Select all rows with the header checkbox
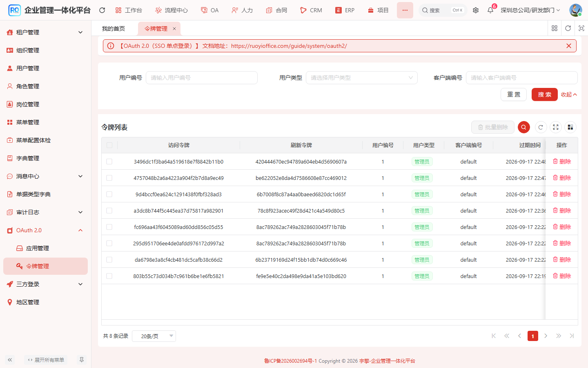Image resolution: width=588 pixels, height=368 pixels. click(109, 145)
